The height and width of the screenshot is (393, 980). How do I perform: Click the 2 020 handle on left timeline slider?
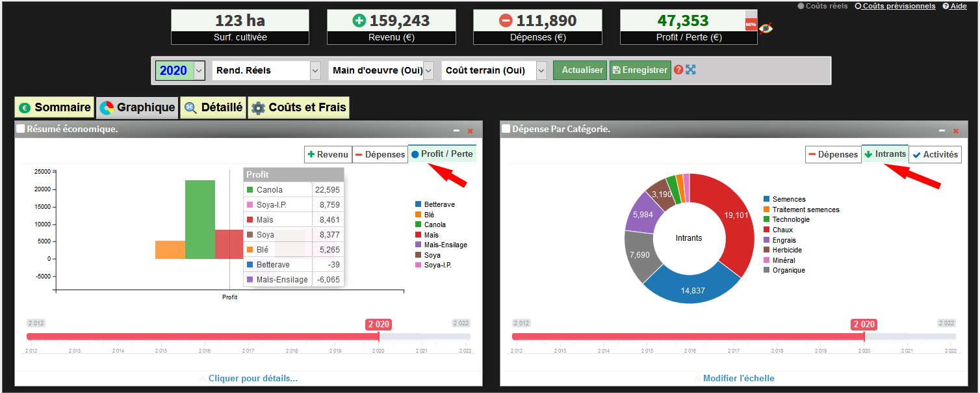[x=378, y=325]
